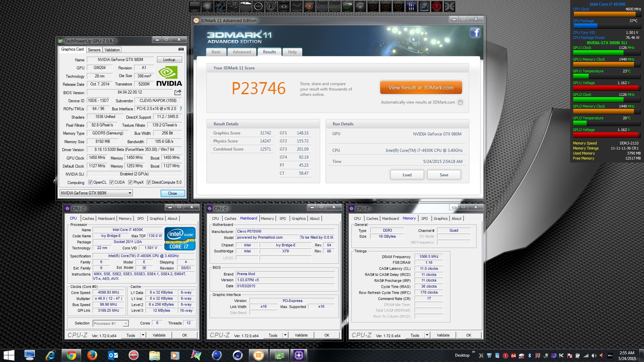Toggle the OpenCL computing checkbox
644x362 pixels.
(90, 182)
